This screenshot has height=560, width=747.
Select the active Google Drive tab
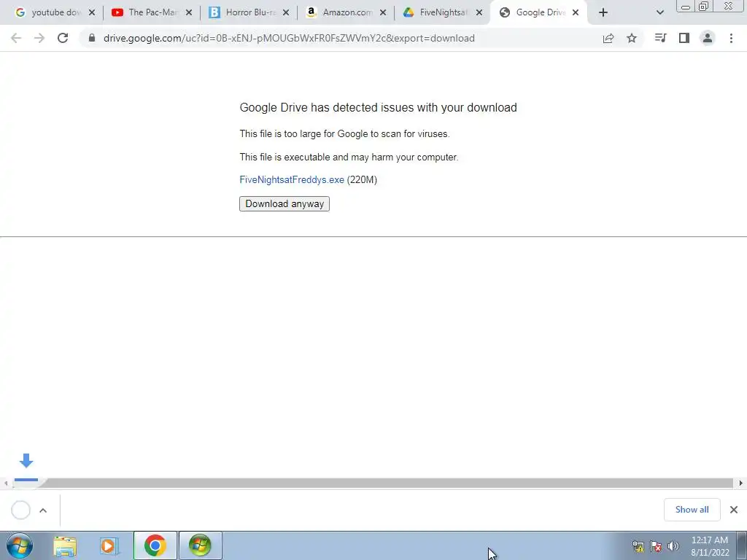(533, 12)
